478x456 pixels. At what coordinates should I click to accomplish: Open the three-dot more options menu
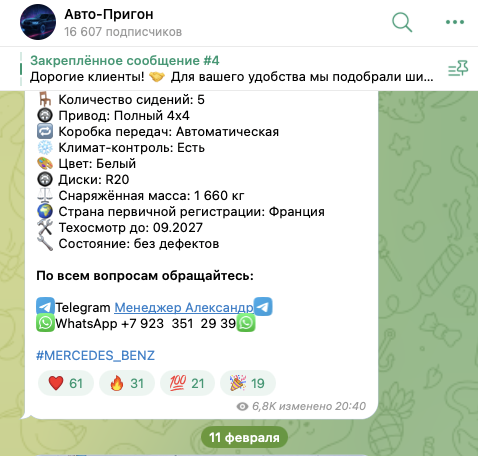[455, 22]
